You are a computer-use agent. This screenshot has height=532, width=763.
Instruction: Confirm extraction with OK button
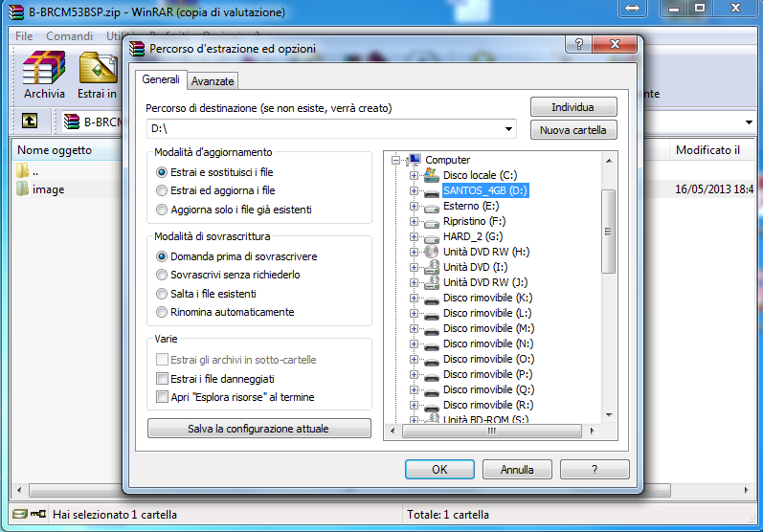pos(439,469)
